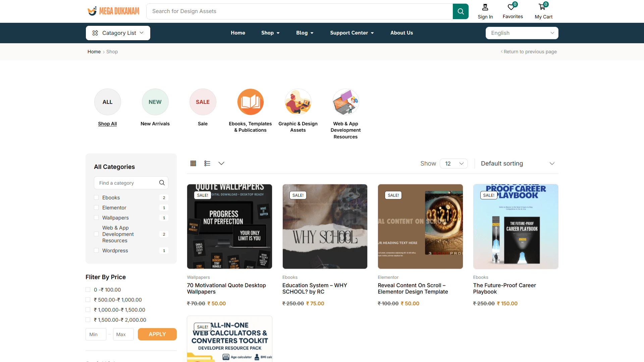Viewport: 644px width, 362px height.
Task: Switch to list view layout
Action: (207, 163)
